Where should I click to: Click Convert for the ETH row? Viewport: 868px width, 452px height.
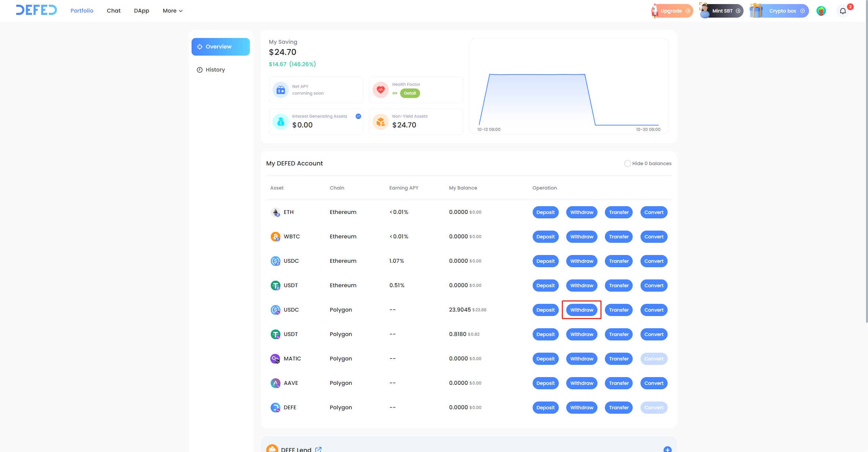(653, 212)
